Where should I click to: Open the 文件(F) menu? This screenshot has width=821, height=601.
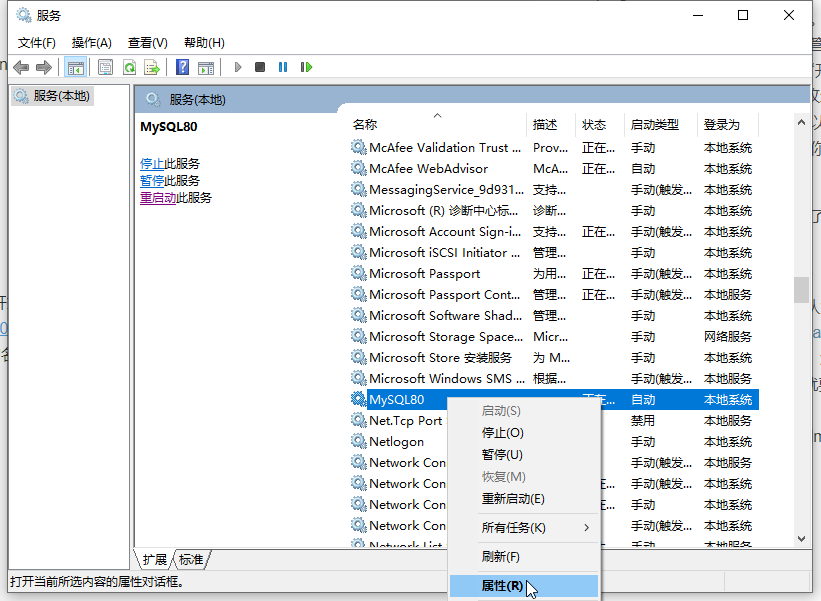[37, 42]
